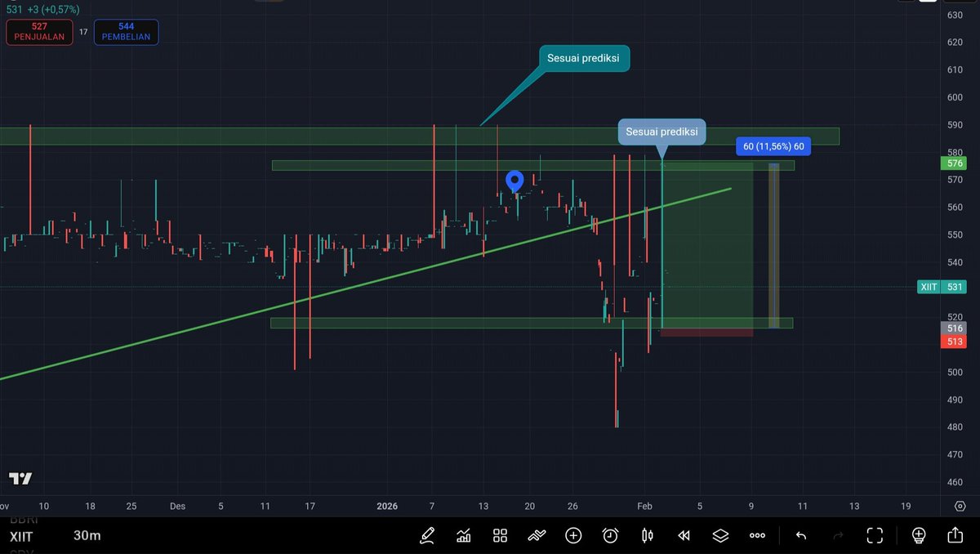The image size is (980, 554).
Task: Enter fullscreen mode icon
Action: [875, 536]
